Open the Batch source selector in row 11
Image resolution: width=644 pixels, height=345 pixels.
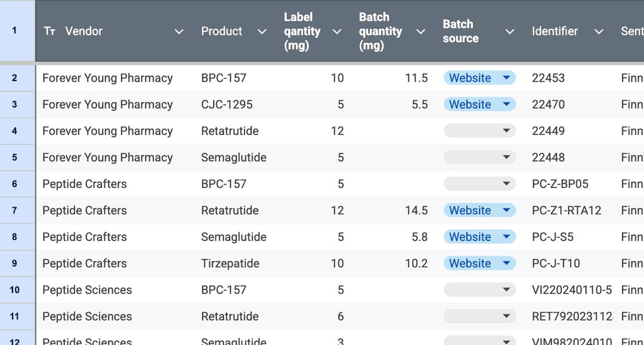coord(480,316)
